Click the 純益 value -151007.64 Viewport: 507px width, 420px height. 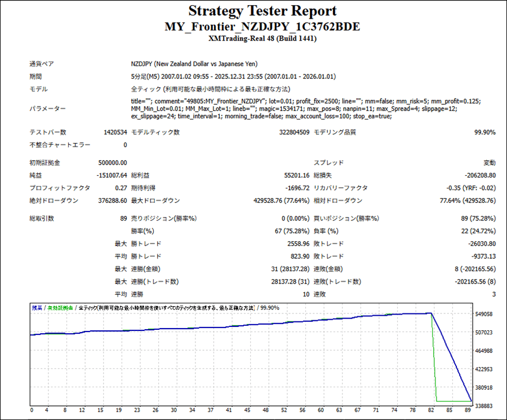112,175
